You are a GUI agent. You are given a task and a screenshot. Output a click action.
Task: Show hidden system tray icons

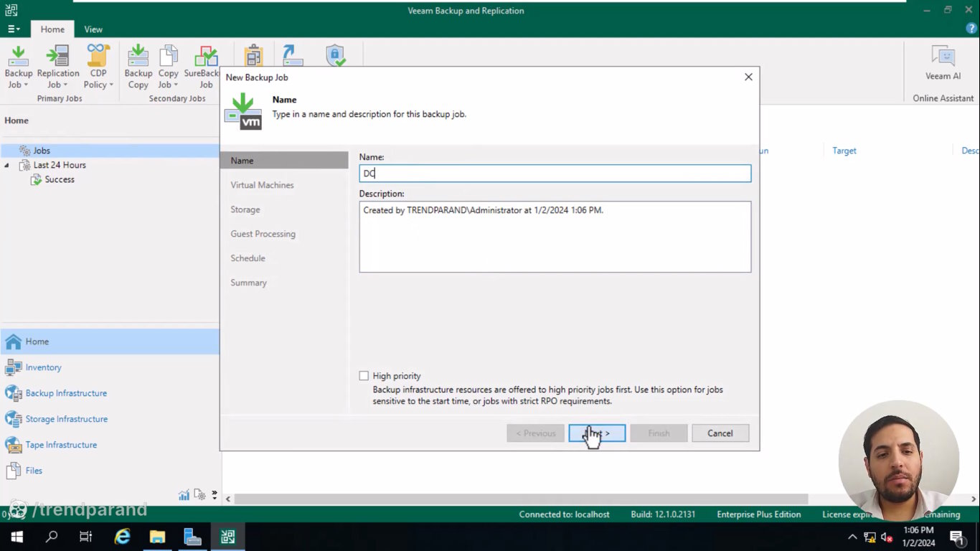pyautogui.click(x=852, y=537)
